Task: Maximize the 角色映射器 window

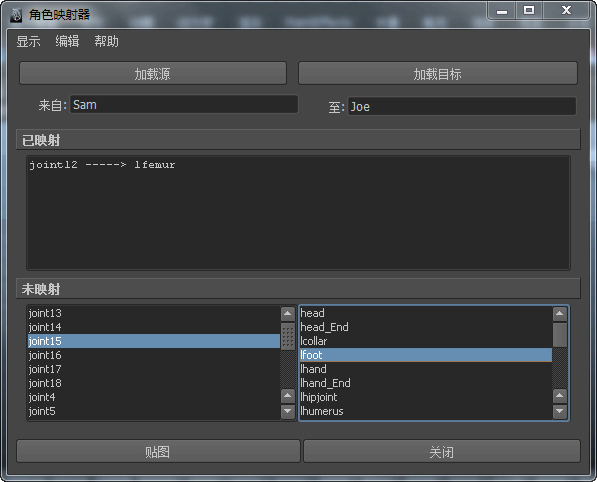Action: 529,10
